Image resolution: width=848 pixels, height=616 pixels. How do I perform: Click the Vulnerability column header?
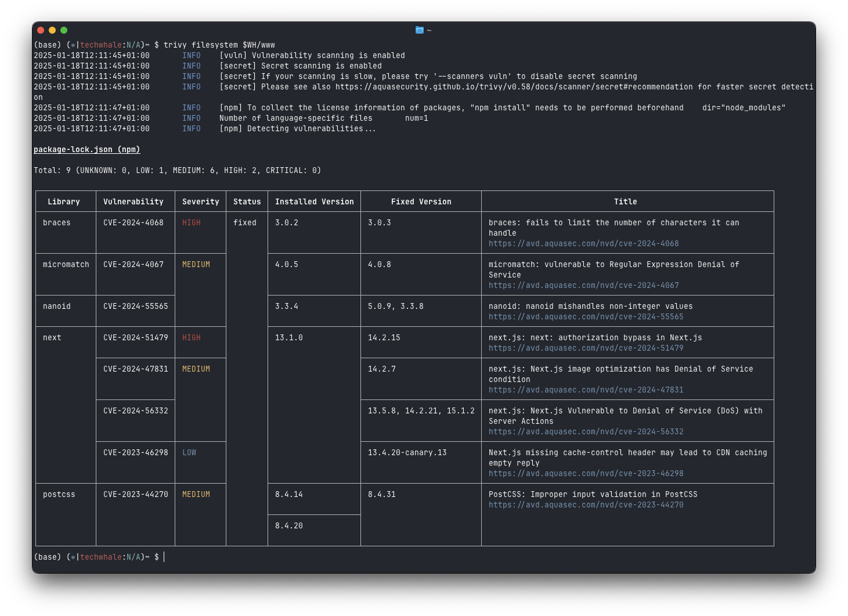click(x=133, y=202)
